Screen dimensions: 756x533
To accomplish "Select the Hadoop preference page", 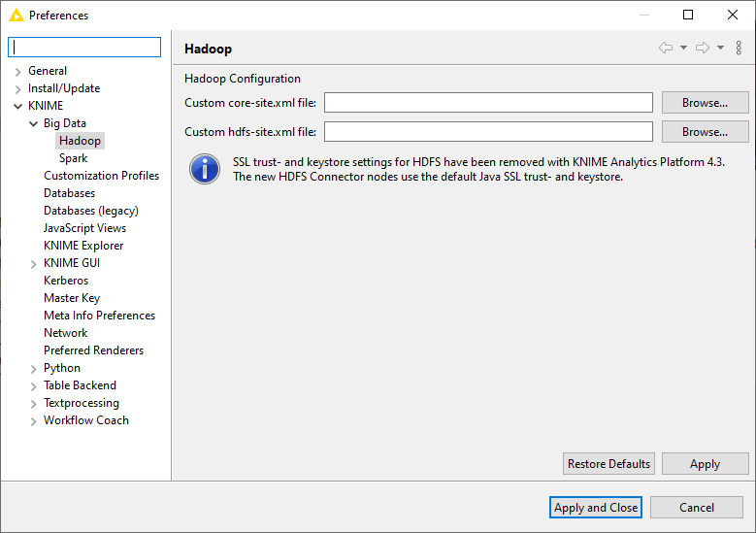I will click(x=80, y=141).
